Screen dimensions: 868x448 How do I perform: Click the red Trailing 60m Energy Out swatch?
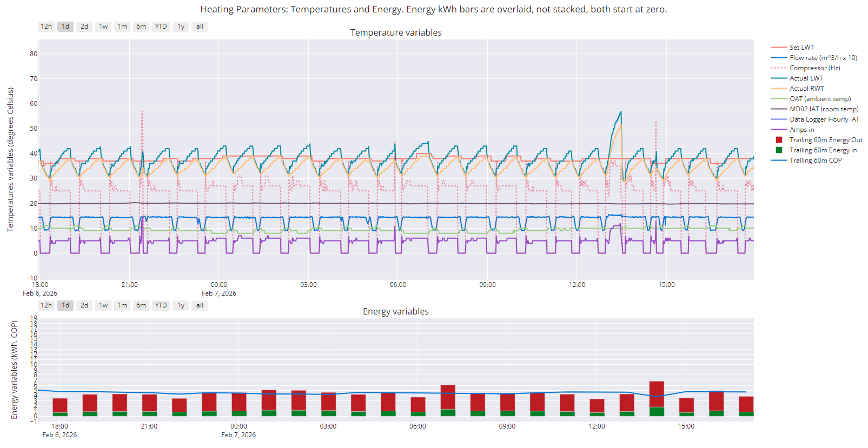779,140
